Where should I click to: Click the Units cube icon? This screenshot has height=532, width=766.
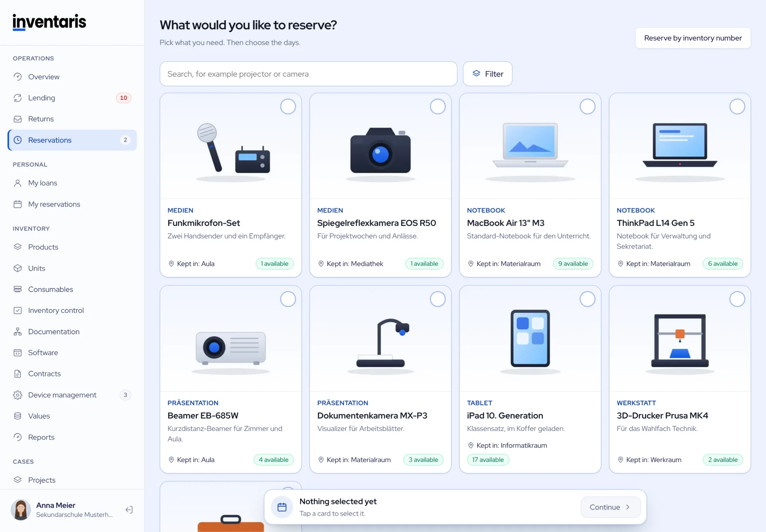pos(18,268)
